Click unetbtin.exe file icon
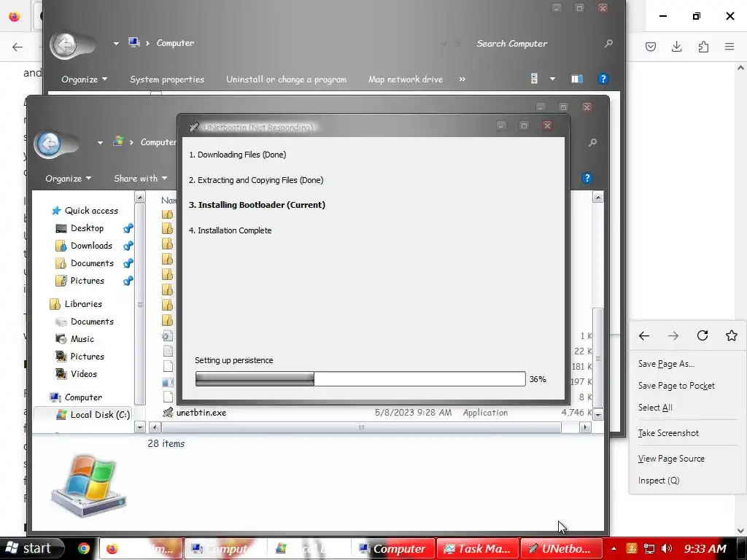Screen dimensions: 747x560 point(168,413)
